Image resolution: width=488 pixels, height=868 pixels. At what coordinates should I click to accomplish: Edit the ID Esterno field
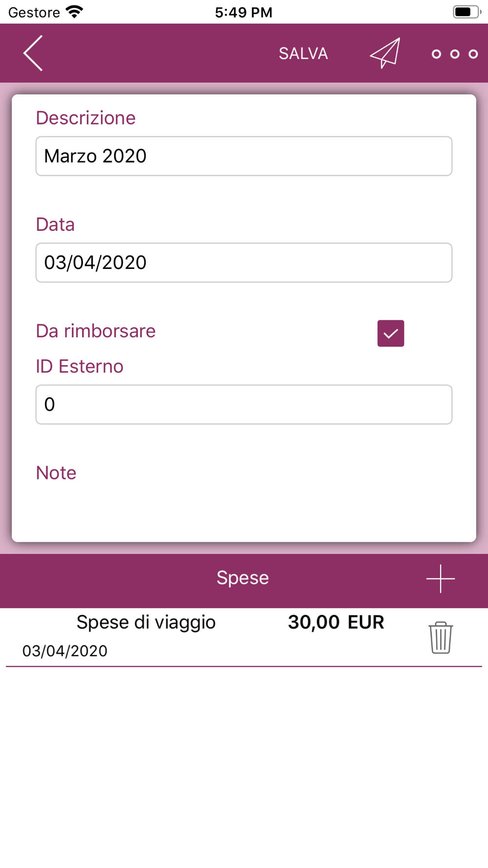[x=244, y=404]
